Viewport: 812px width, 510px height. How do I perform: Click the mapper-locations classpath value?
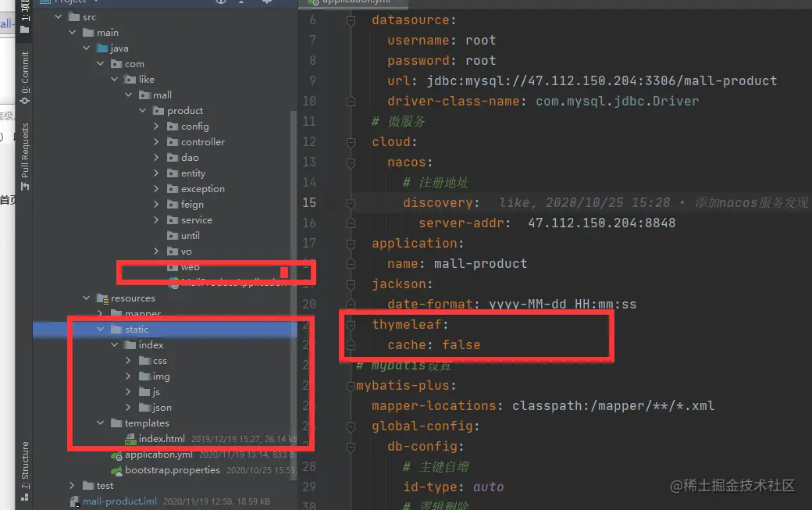click(613, 406)
